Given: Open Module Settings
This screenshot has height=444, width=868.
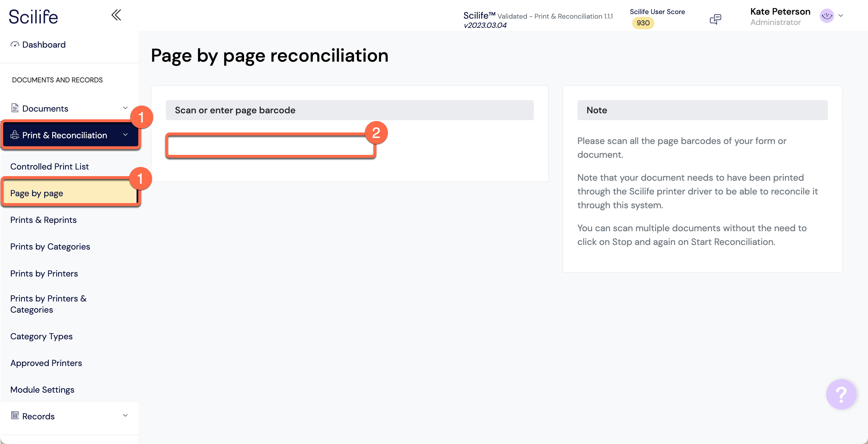Looking at the screenshot, I should pyautogui.click(x=42, y=390).
